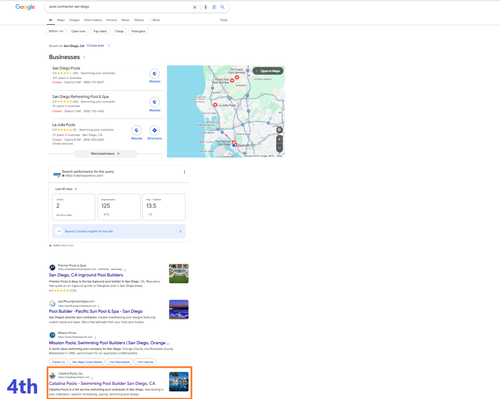The width and height of the screenshot is (500, 399).
Task: Open the Catalina Pools result thumbnail
Action: pyautogui.click(x=179, y=382)
